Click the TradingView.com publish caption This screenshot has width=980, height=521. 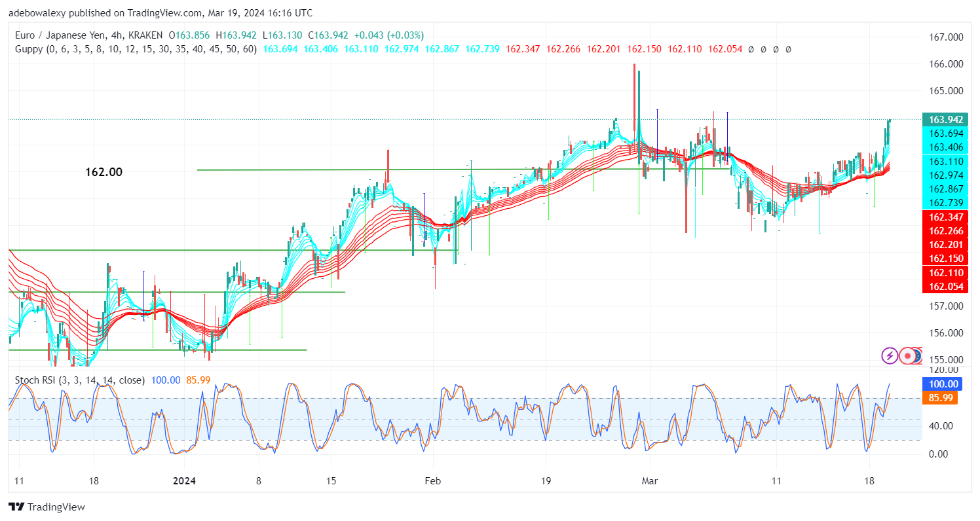coord(160,13)
